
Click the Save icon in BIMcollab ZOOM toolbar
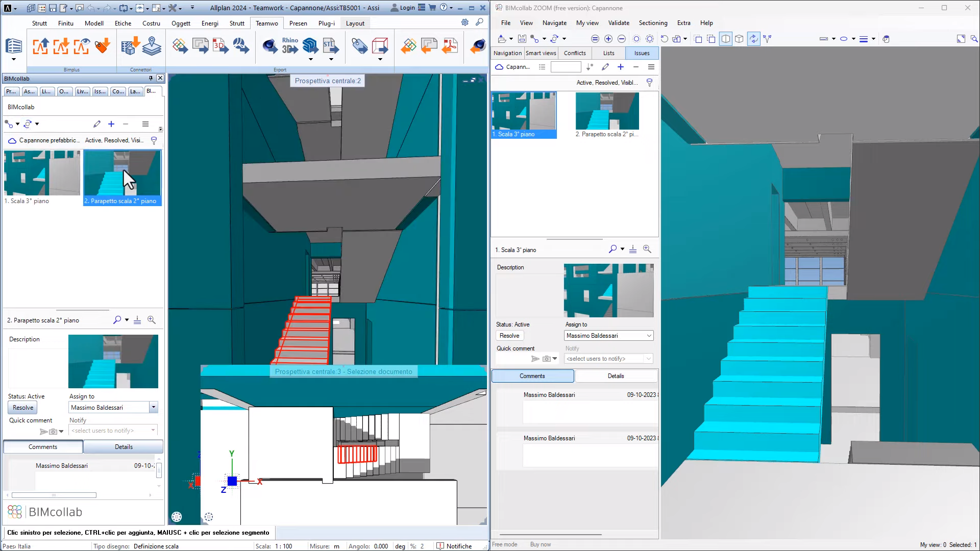(522, 39)
